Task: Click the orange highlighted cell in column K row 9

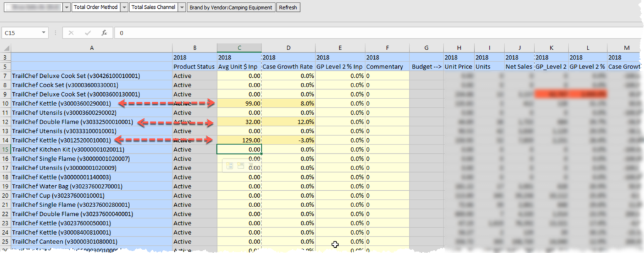Action: point(552,94)
